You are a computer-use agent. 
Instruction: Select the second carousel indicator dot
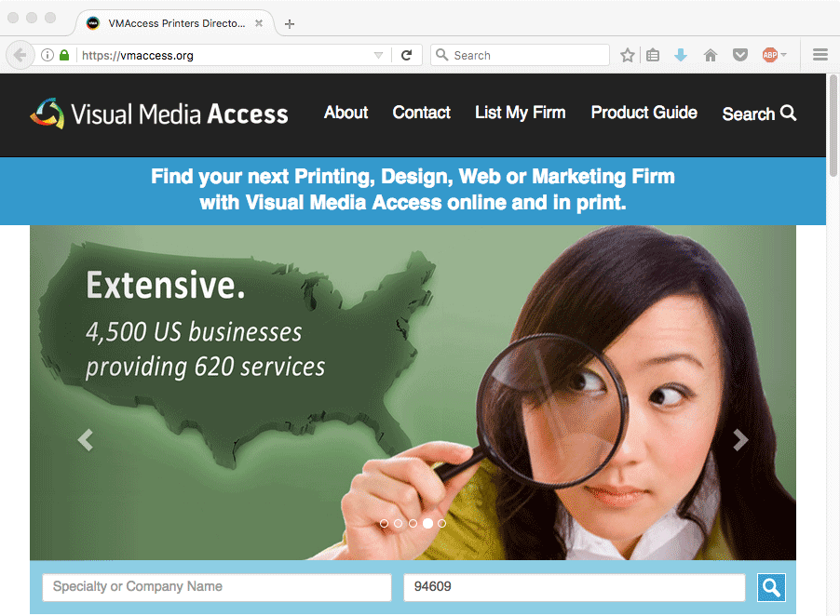tap(398, 523)
